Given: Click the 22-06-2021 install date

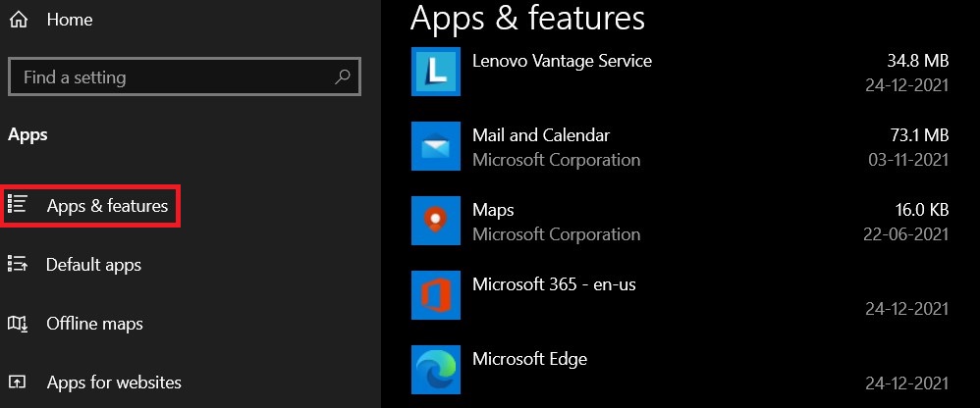Looking at the screenshot, I should 906,234.
